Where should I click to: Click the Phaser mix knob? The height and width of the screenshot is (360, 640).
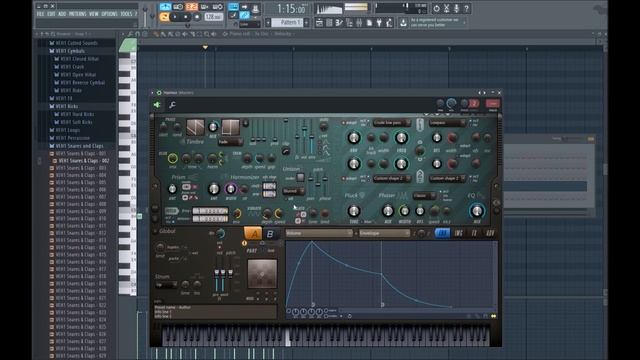coord(387,211)
